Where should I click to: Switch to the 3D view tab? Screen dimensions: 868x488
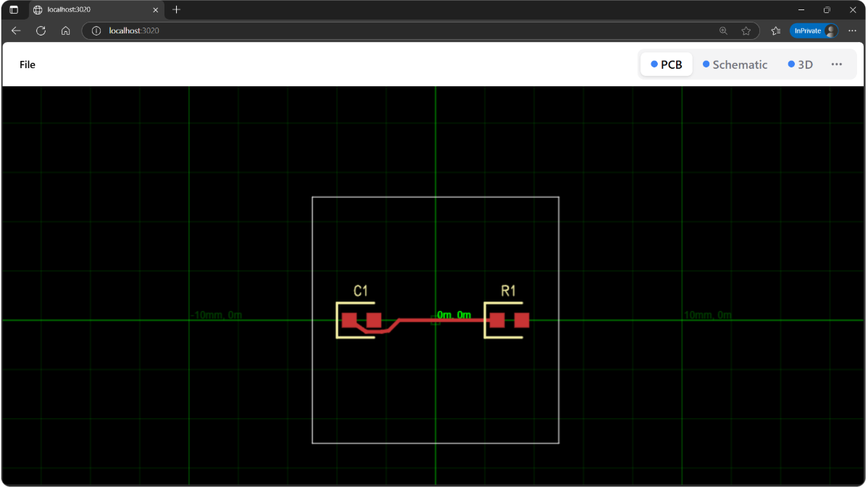[x=805, y=64]
